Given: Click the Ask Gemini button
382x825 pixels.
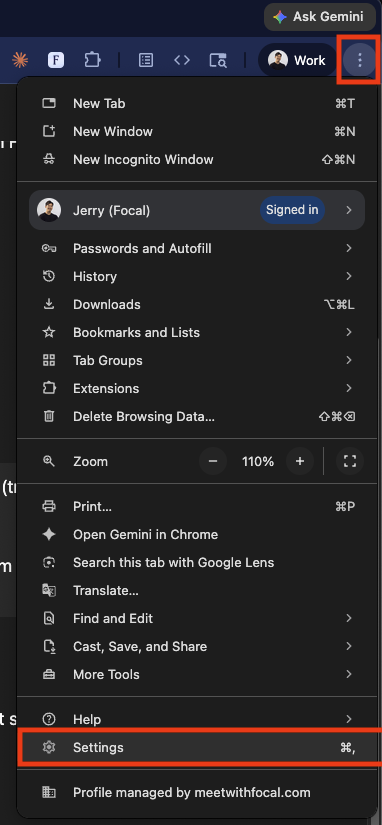Looking at the screenshot, I should (319, 17).
